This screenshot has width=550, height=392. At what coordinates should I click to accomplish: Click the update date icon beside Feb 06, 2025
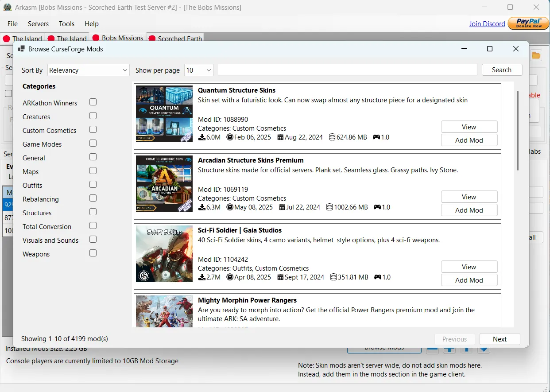(x=230, y=137)
